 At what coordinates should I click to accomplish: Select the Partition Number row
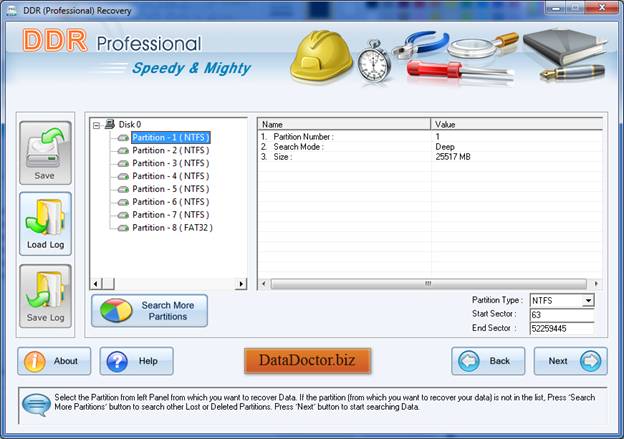point(430,137)
